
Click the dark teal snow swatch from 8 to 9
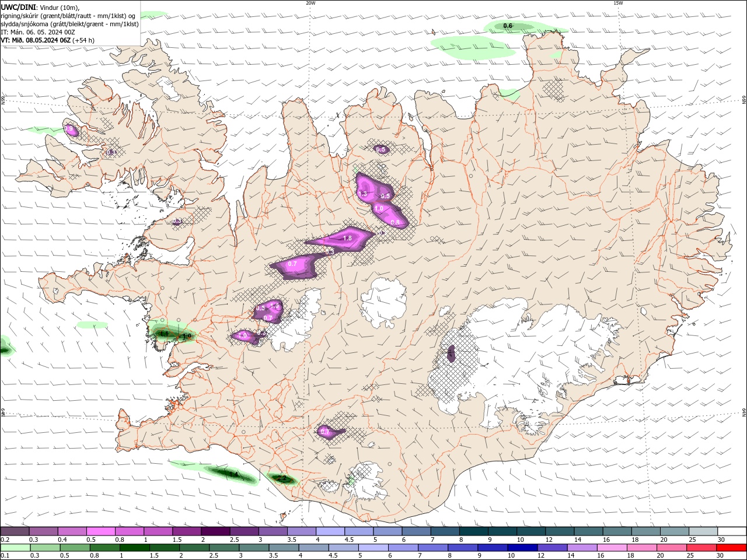pos(474,531)
